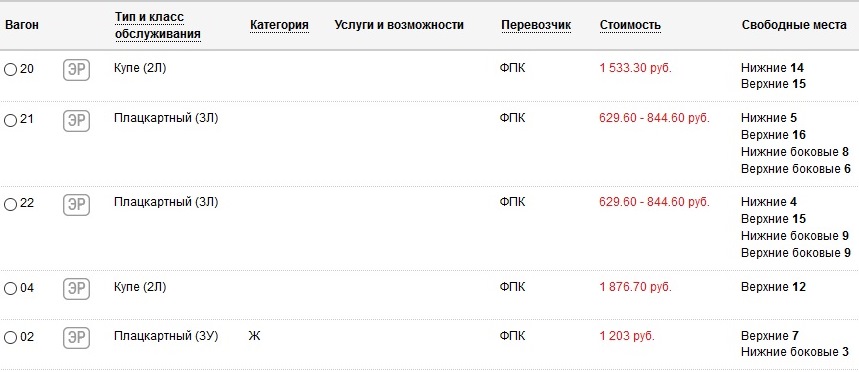The width and height of the screenshot is (859, 372).
Task: Click the 1 203 руб. price
Action: pos(627,336)
